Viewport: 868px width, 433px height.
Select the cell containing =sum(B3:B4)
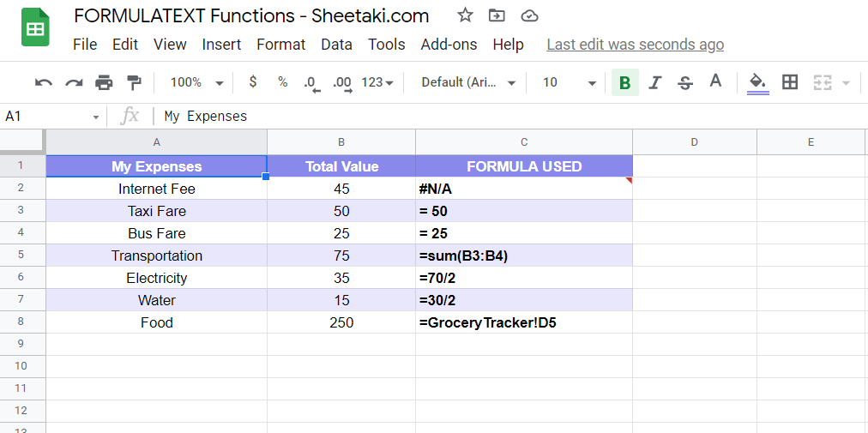[x=523, y=256]
